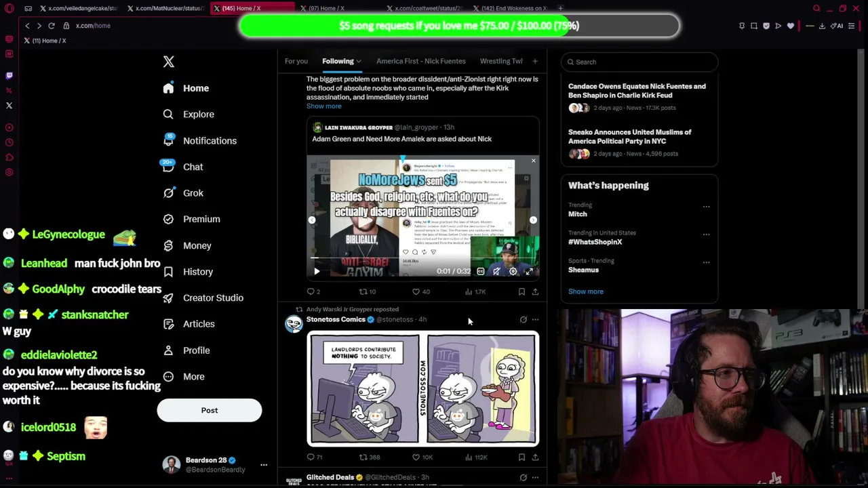Go to previous media with left arrow

click(312, 220)
